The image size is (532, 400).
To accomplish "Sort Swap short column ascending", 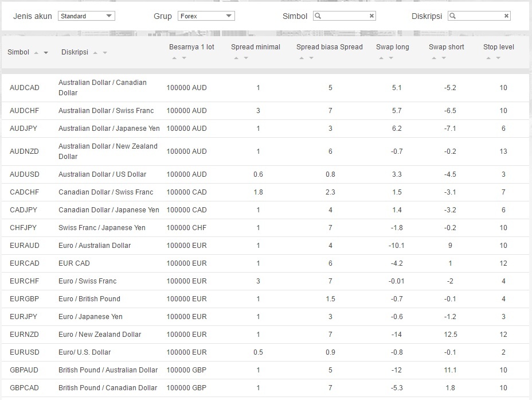I will click(x=433, y=58).
